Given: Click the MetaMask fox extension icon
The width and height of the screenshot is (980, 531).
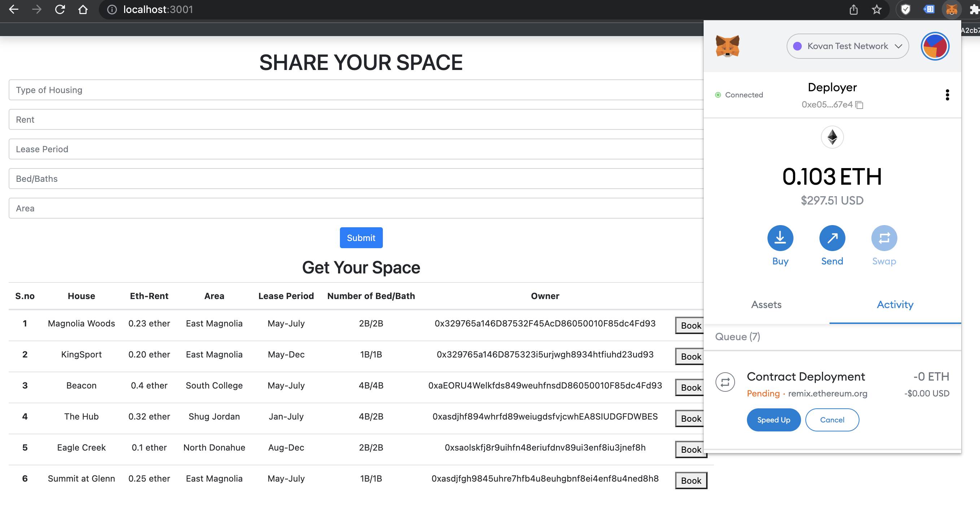Looking at the screenshot, I should (x=951, y=9).
